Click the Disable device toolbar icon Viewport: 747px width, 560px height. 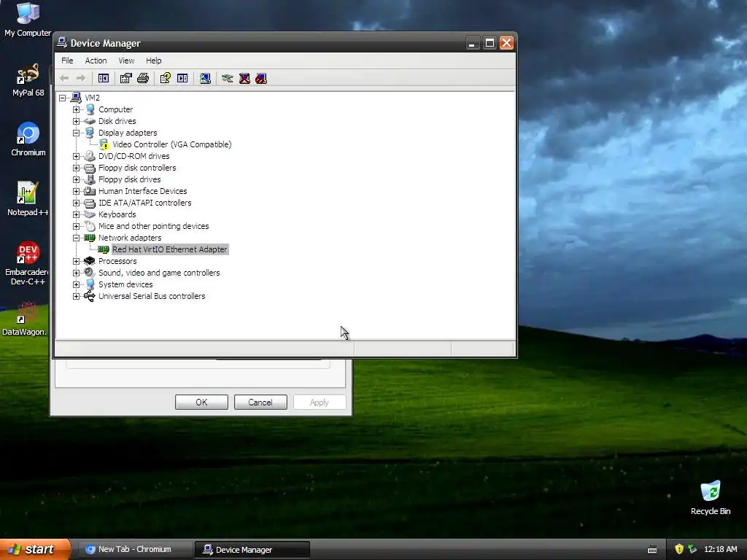261,78
